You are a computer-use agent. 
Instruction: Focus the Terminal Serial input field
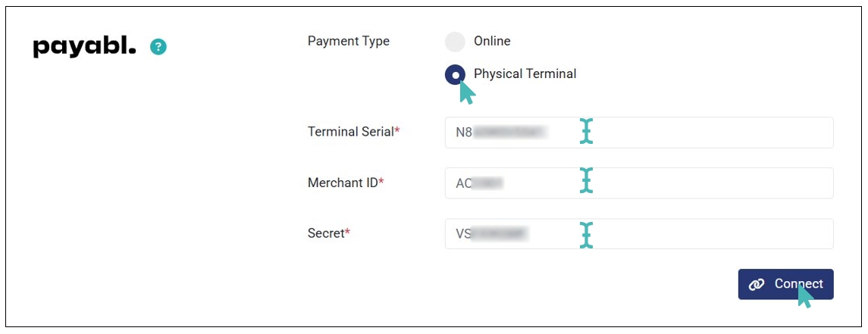705,133
